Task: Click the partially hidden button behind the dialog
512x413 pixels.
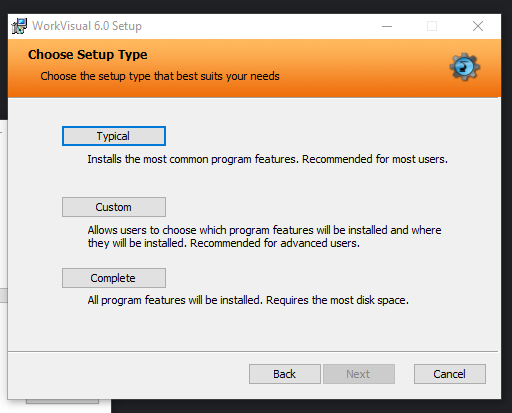Action: tap(62, 401)
